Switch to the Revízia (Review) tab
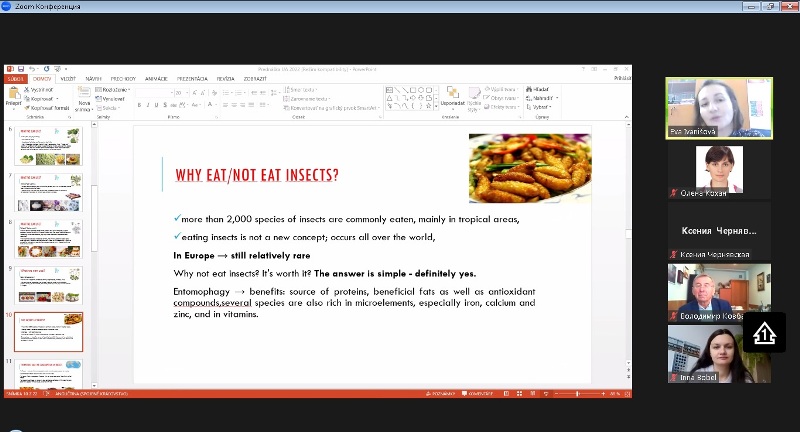This screenshot has height=432, width=800. click(x=226, y=79)
